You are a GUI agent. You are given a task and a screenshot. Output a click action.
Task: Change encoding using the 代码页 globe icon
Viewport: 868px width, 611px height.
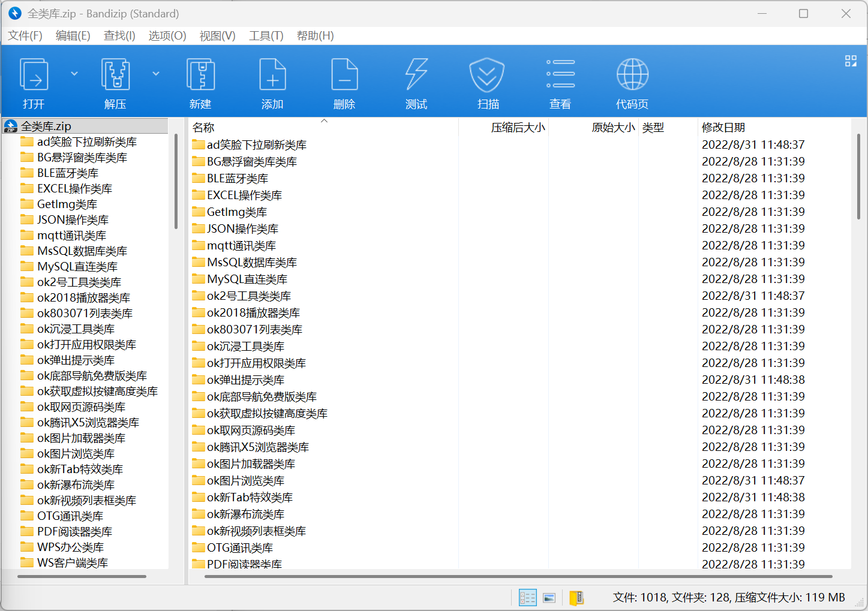[632, 81]
